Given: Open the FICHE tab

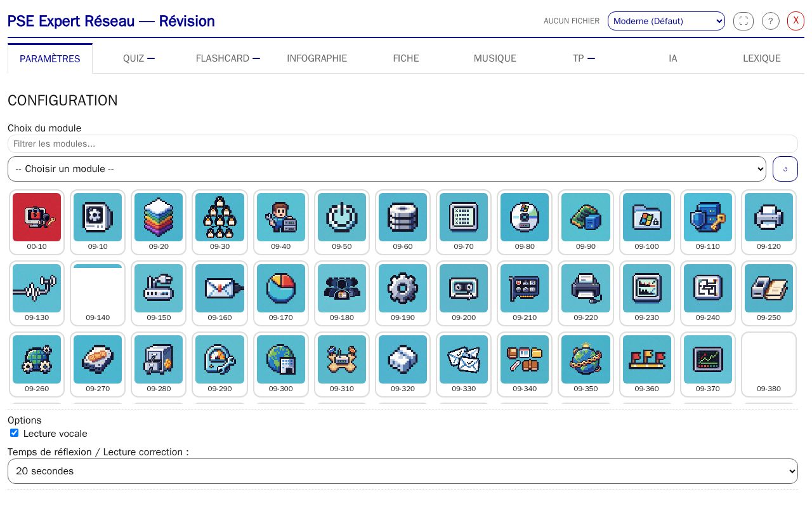Looking at the screenshot, I should coord(406,58).
